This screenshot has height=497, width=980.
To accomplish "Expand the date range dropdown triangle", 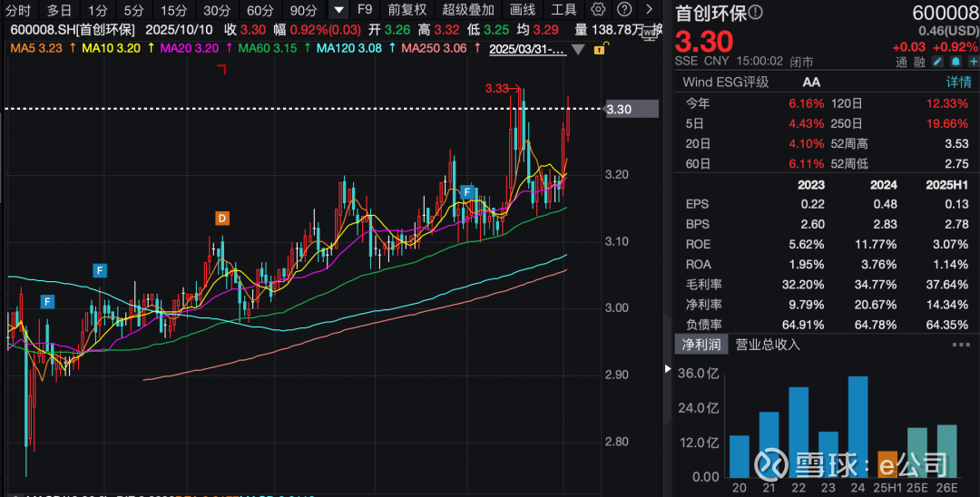I will click(x=578, y=49).
